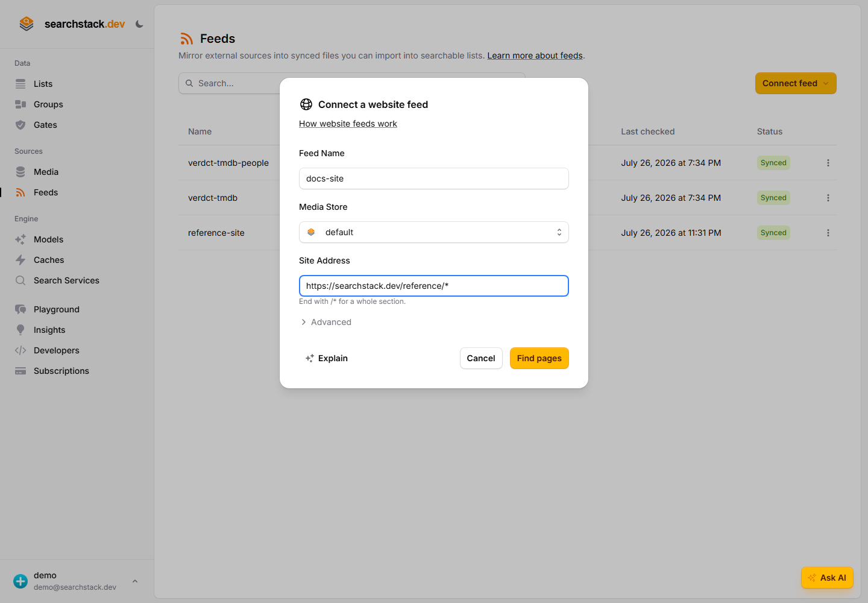Image resolution: width=868 pixels, height=603 pixels.
Task: Cancel the website feed dialog
Action: pyautogui.click(x=481, y=358)
